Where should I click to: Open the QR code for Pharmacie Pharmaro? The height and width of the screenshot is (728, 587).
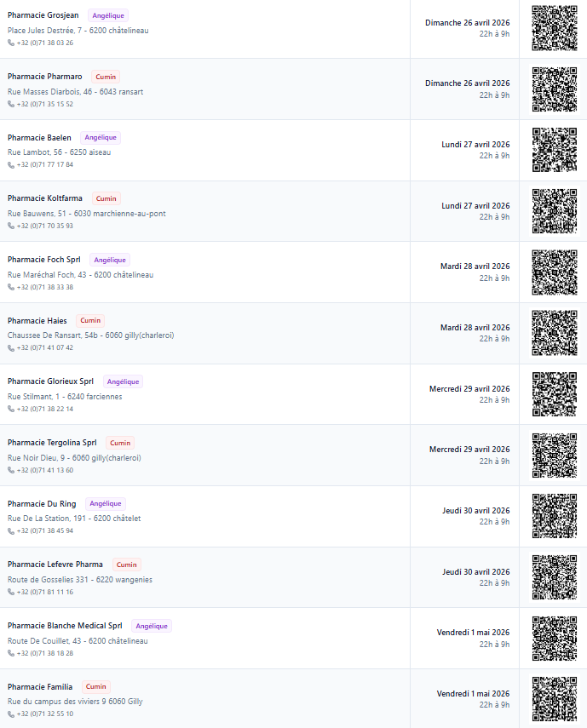point(555,89)
